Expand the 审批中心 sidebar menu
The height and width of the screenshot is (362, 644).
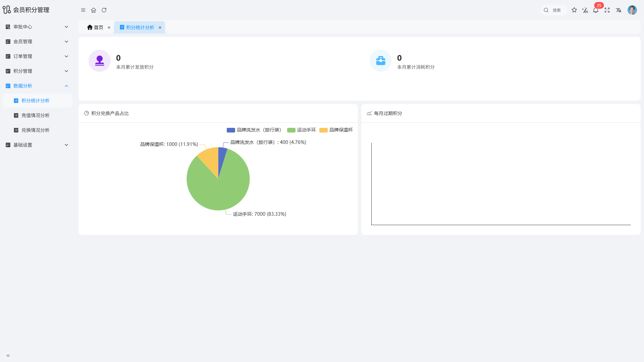point(37,27)
